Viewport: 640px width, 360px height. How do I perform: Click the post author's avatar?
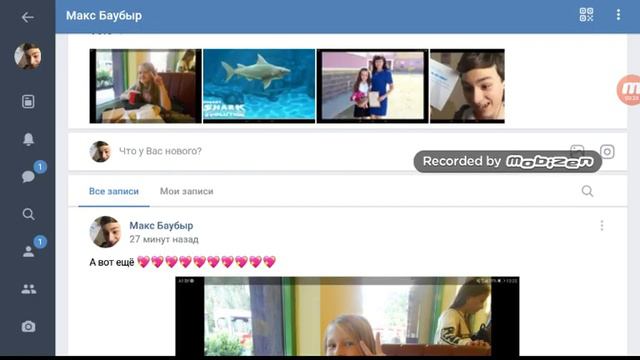click(105, 232)
